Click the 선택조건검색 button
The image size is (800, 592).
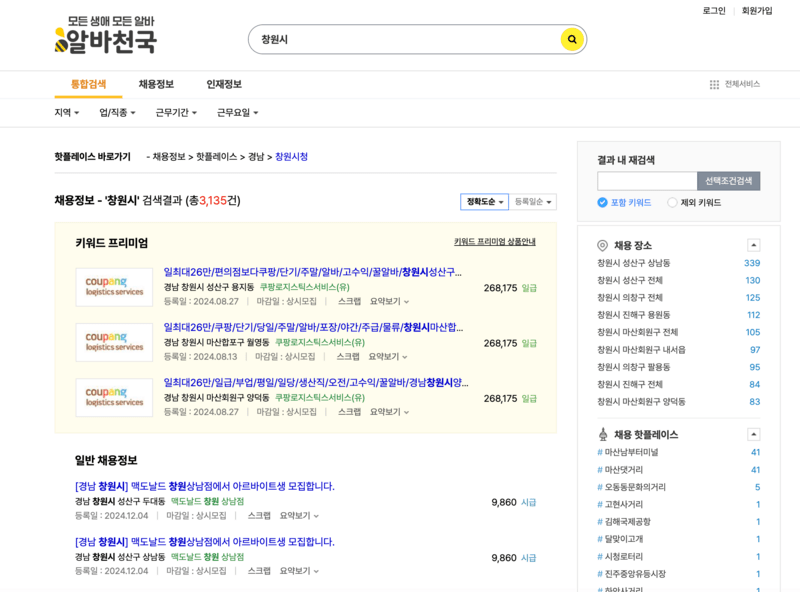tap(731, 179)
